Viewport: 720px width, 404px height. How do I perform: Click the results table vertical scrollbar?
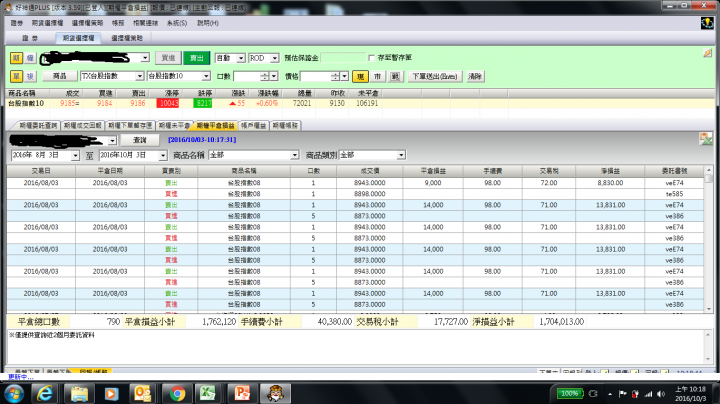pos(709,240)
